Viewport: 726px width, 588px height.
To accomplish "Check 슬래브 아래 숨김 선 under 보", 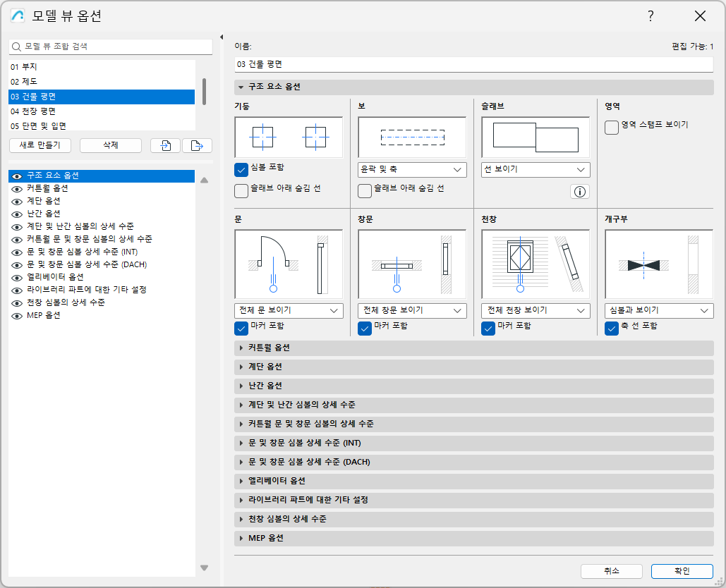I will (365, 191).
